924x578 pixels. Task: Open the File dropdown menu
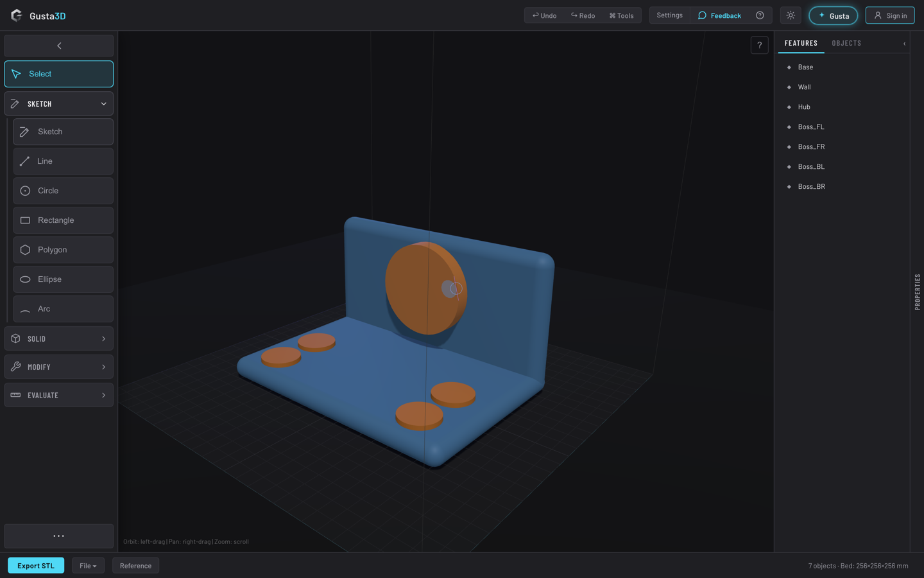coord(88,566)
